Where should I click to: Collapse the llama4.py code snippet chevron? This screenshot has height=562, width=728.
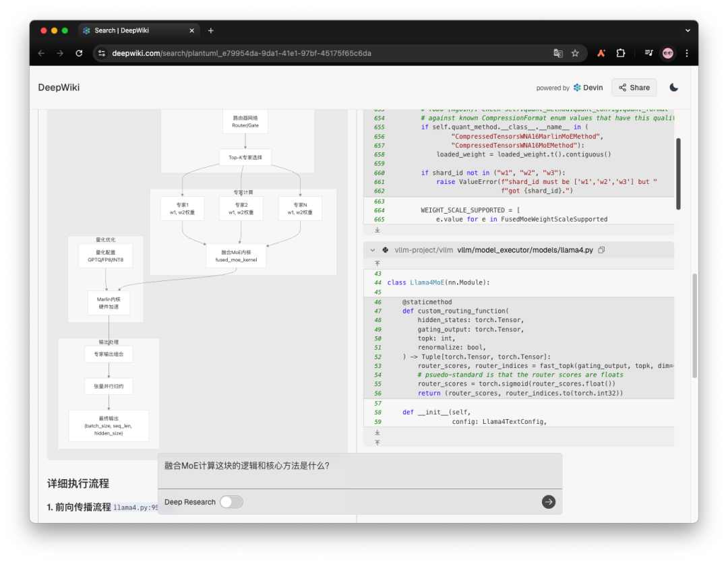pos(372,250)
